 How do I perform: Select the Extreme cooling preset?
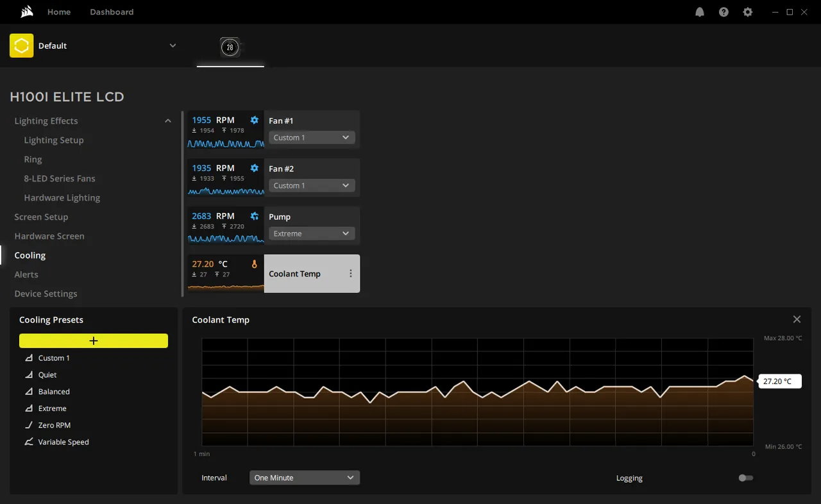coord(52,408)
